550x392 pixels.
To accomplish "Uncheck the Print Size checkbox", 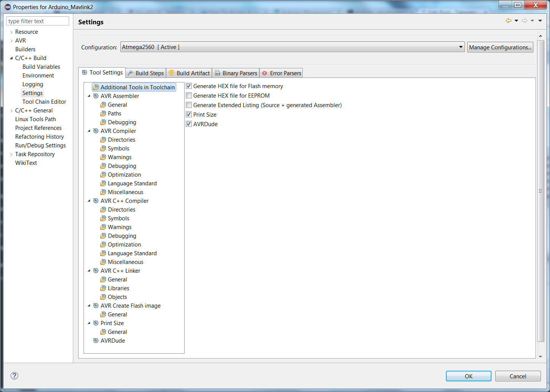I will pos(189,115).
